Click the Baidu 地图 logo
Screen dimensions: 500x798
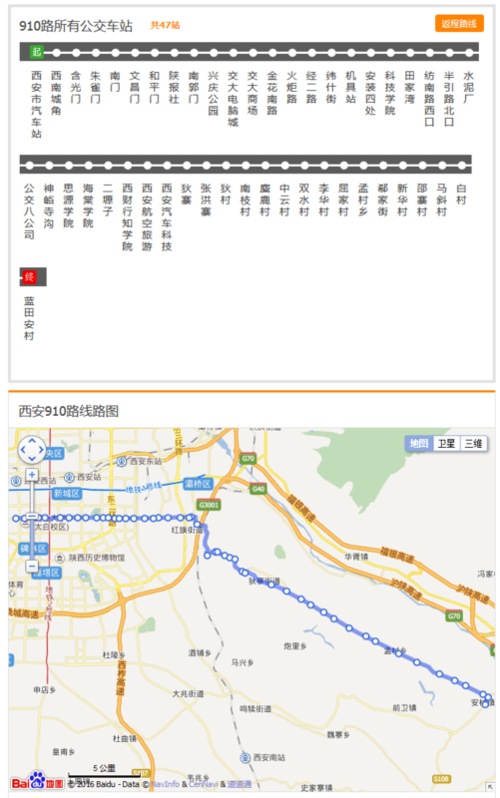(38, 781)
